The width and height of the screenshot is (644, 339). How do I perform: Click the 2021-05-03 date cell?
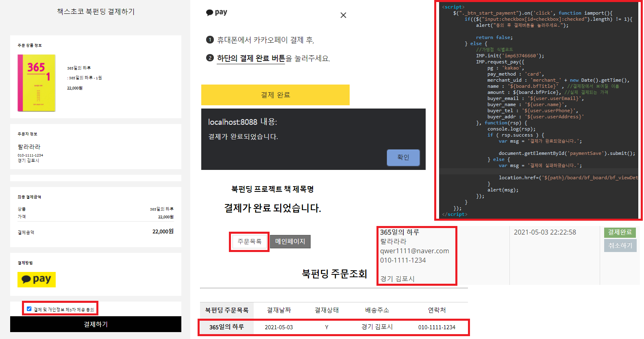point(279,327)
